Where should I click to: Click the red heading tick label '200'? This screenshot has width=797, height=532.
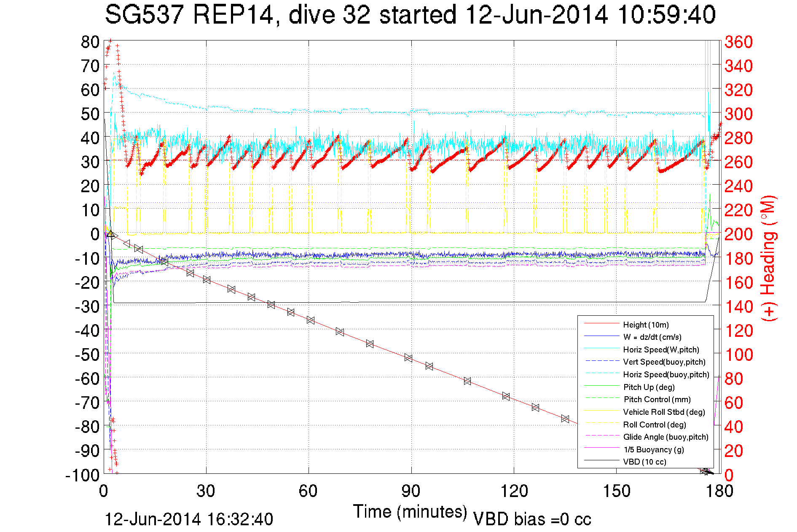pyautogui.click(x=738, y=234)
